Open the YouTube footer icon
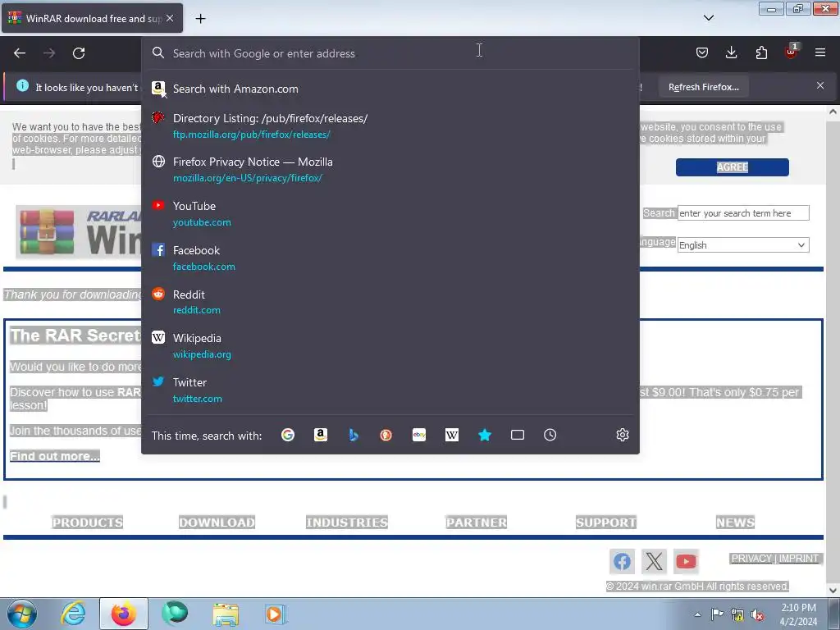 tap(687, 561)
